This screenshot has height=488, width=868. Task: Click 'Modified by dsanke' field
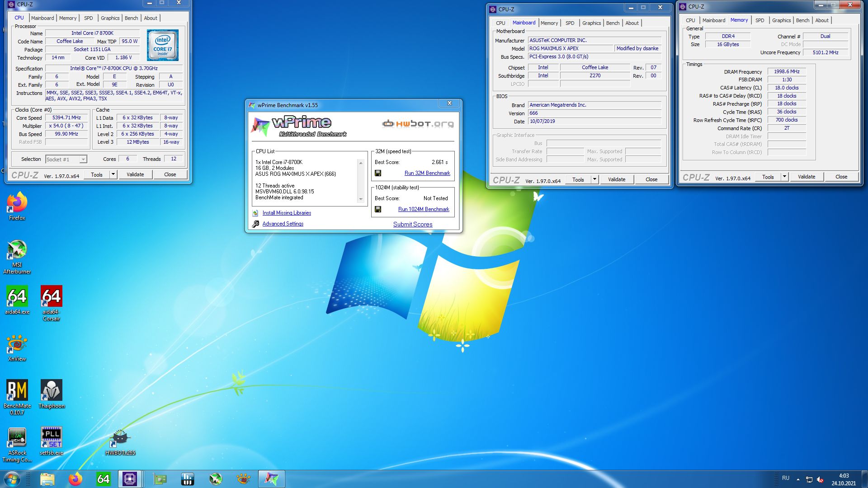637,48
